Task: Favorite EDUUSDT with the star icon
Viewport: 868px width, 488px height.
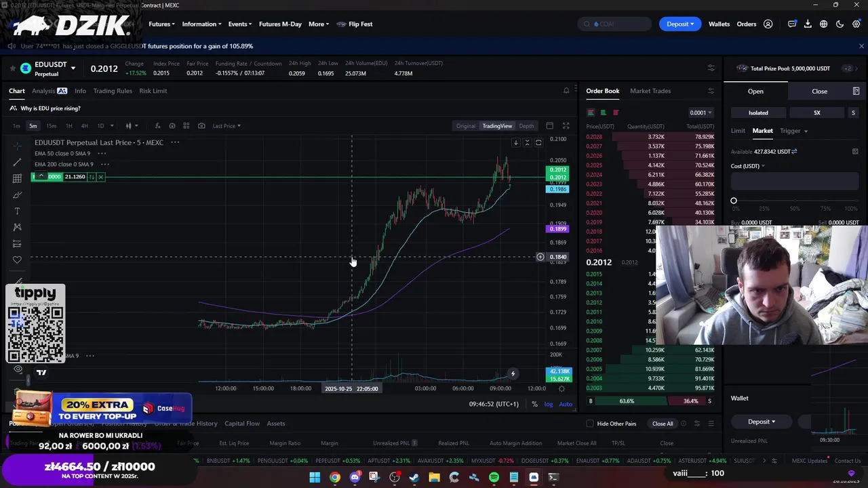Action: (x=12, y=68)
